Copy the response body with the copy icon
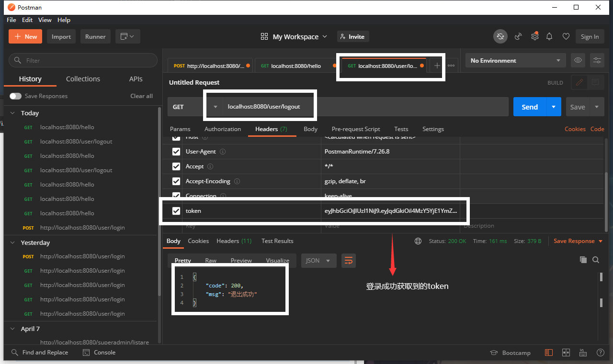This screenshot has height=364, width=613. tap(583, 260)
